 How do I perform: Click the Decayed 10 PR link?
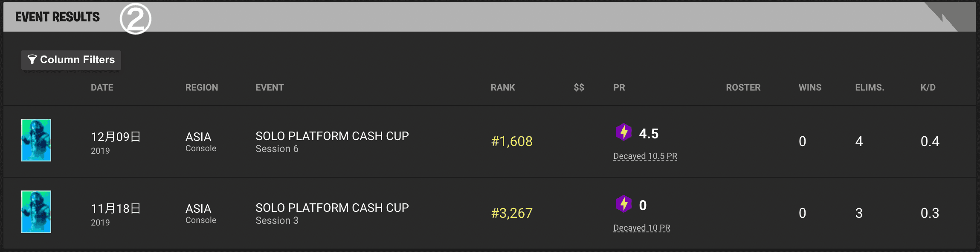click(x=642, y=228)
